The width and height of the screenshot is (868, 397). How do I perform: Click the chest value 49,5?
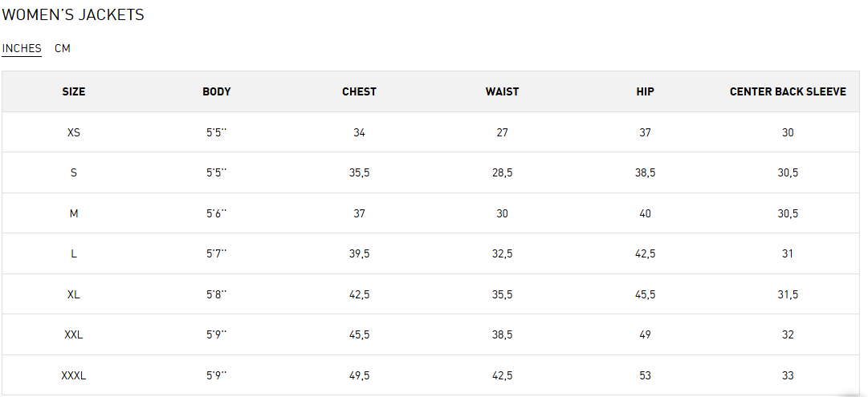tap(359, 375)
